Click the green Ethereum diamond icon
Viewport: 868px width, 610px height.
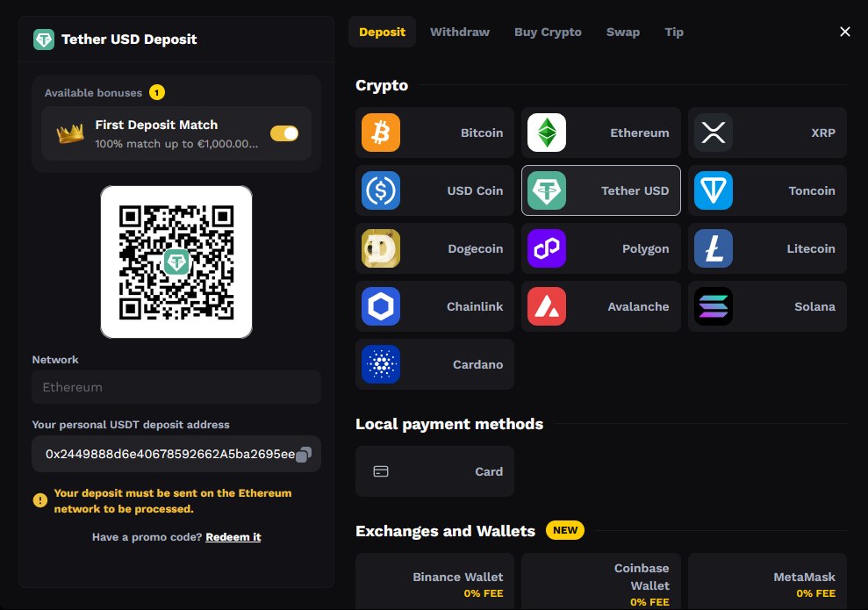[x=547, y=133]
